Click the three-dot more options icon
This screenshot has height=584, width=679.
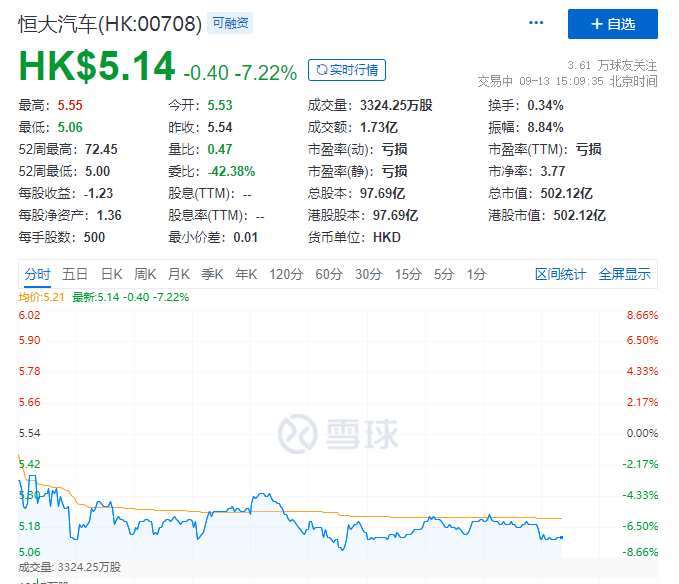click(x=537, y=22)
